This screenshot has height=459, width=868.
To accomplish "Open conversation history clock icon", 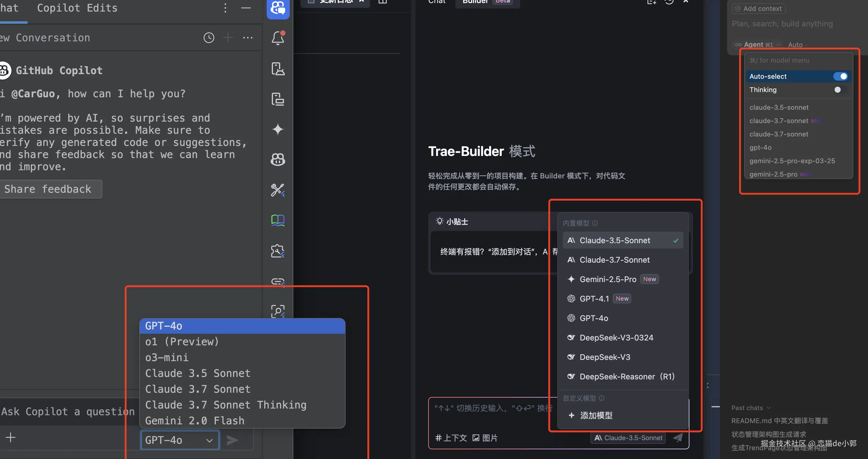I will point(209,38).
